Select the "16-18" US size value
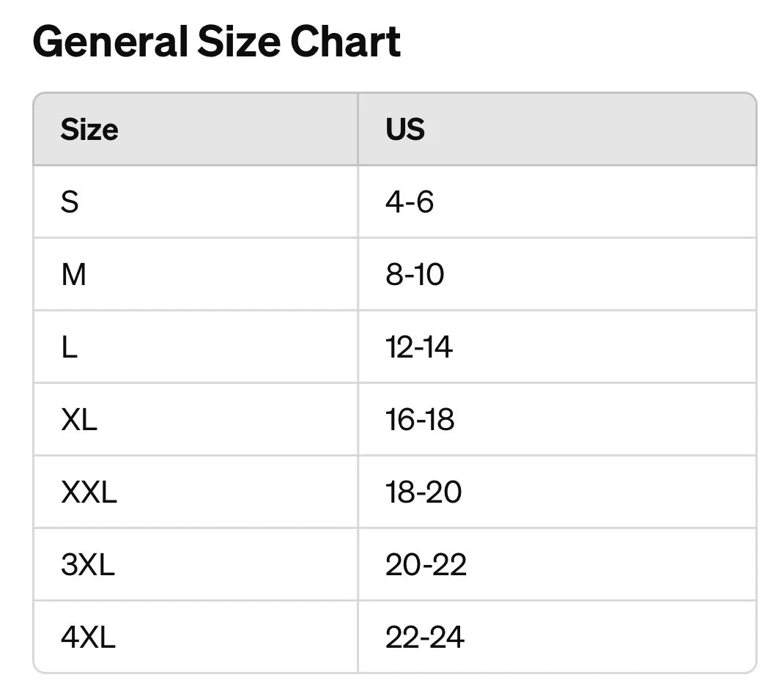The width and height of the screenshot is (784, 691). click(420, 420)
